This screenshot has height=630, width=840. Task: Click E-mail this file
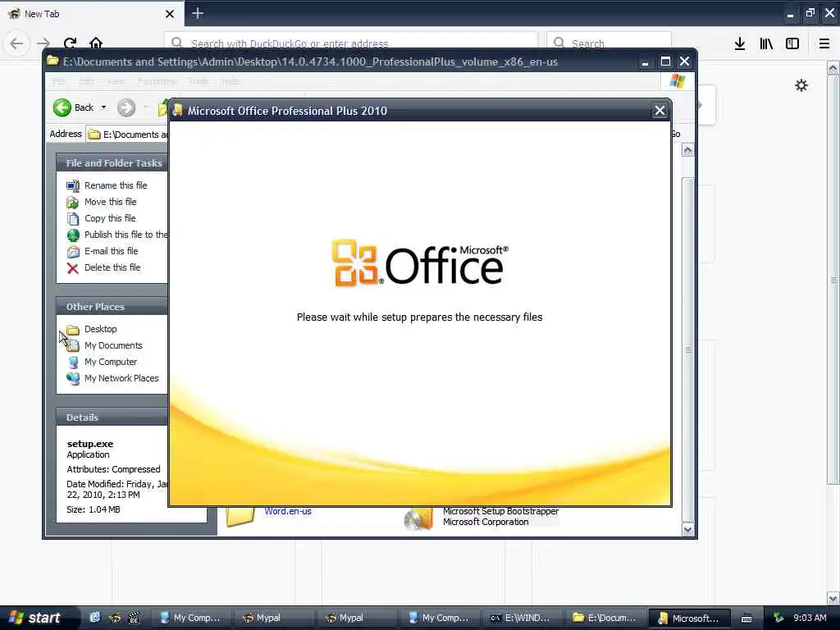point(111,251)
